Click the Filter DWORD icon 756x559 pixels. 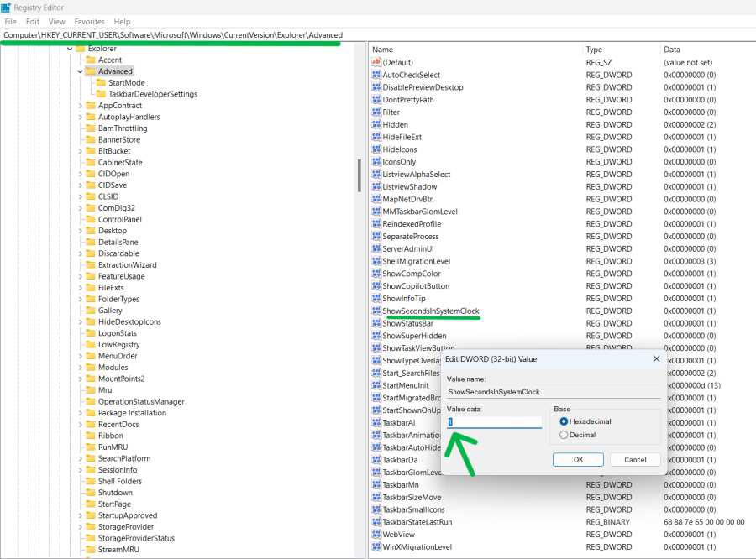[x=376, y=112]
